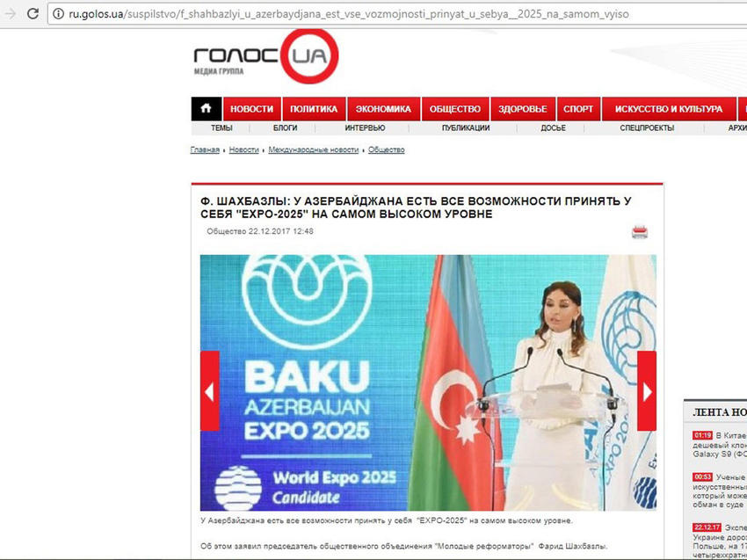Open the Baku Expo 2025 article photo
747x560 pixels.
(428, 382)
